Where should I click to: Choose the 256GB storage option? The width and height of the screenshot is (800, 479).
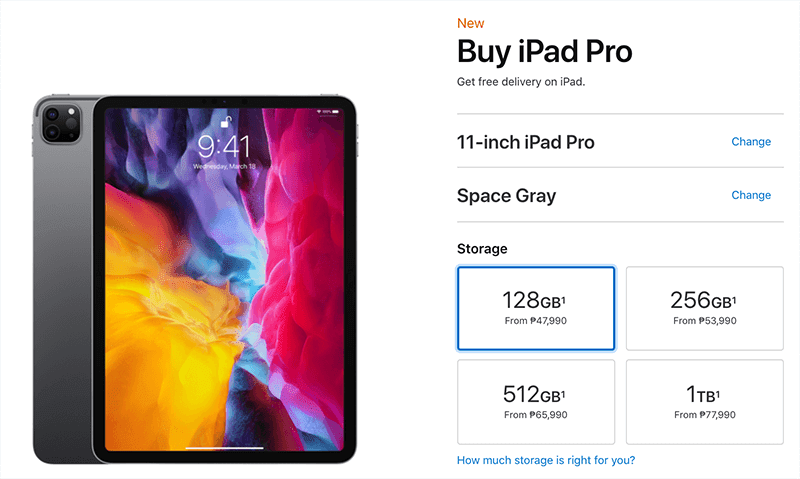[705, 308]
